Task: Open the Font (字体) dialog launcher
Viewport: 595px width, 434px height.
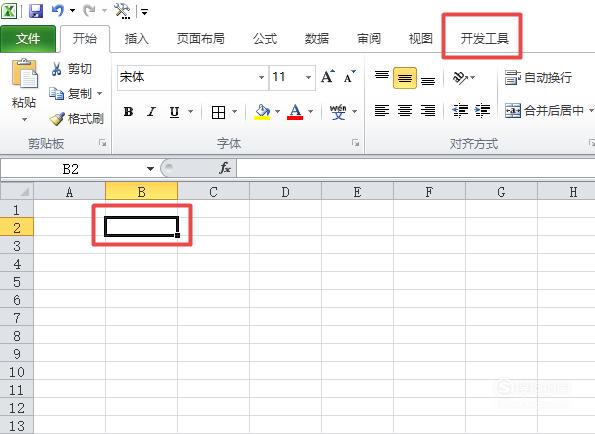Action: 356,143
